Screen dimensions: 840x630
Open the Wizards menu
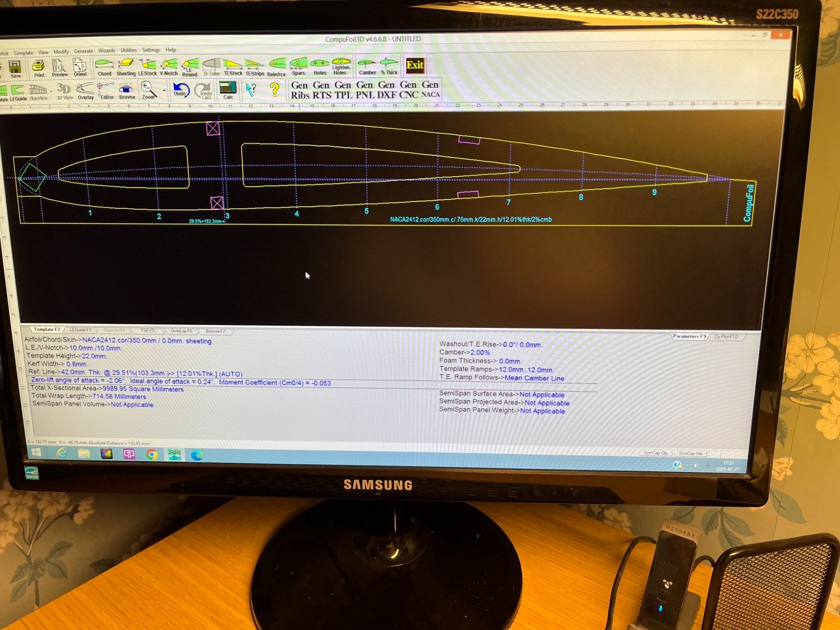click(107, 51)
